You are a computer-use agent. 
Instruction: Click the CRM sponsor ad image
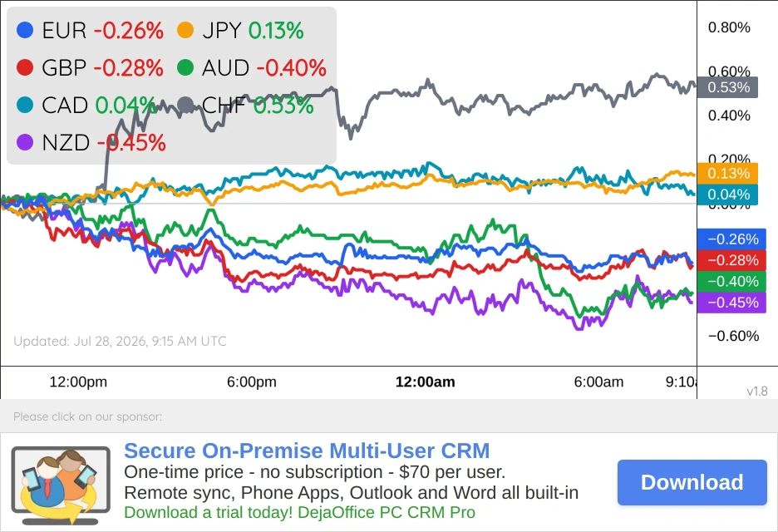click(x=61, y=485)
